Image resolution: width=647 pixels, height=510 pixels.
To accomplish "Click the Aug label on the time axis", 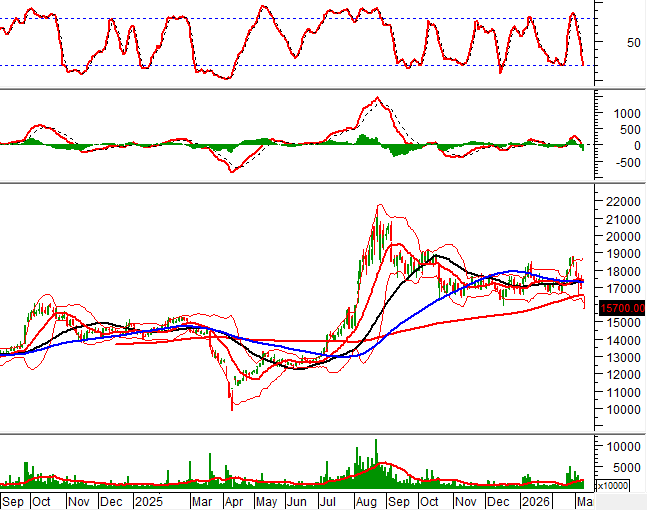I will coord(366,500).
